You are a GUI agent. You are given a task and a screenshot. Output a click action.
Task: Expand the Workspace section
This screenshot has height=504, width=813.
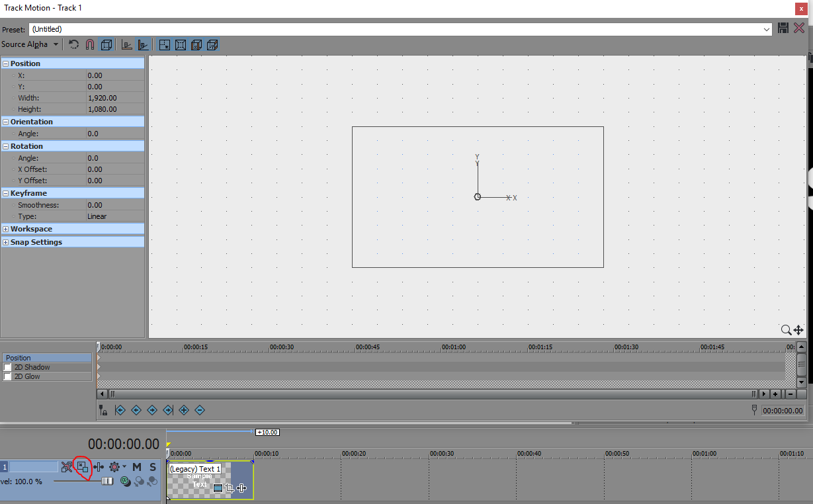[x=5, y=229]
